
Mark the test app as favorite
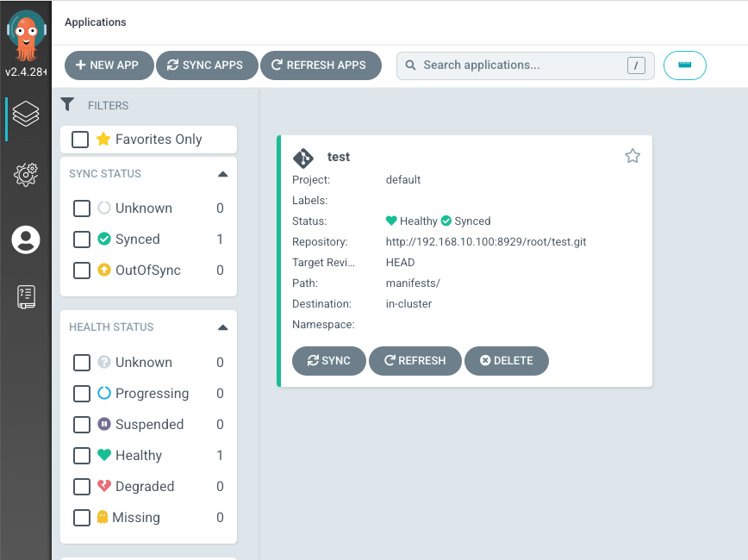click(x=633, y=156)
